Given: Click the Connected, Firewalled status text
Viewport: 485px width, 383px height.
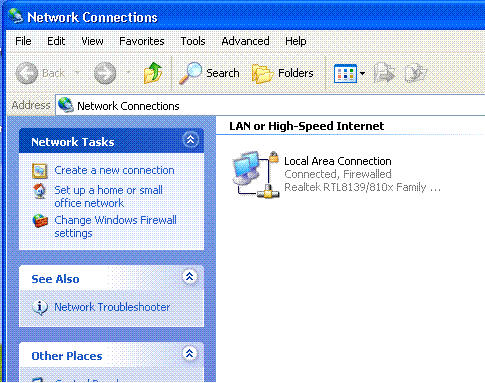Looking at the screenshot, I should click(x=338, y=174).
